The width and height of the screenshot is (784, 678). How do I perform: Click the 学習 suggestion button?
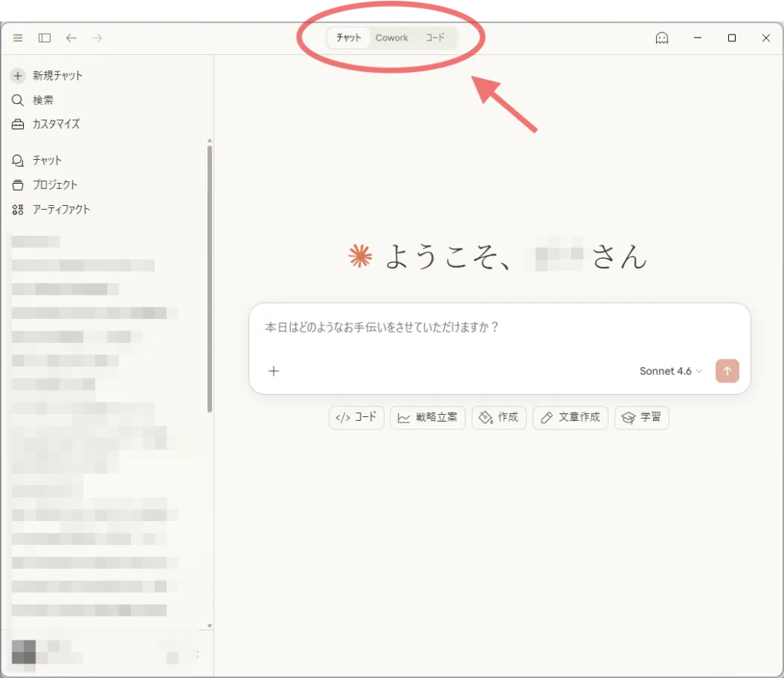pos(642,418)
